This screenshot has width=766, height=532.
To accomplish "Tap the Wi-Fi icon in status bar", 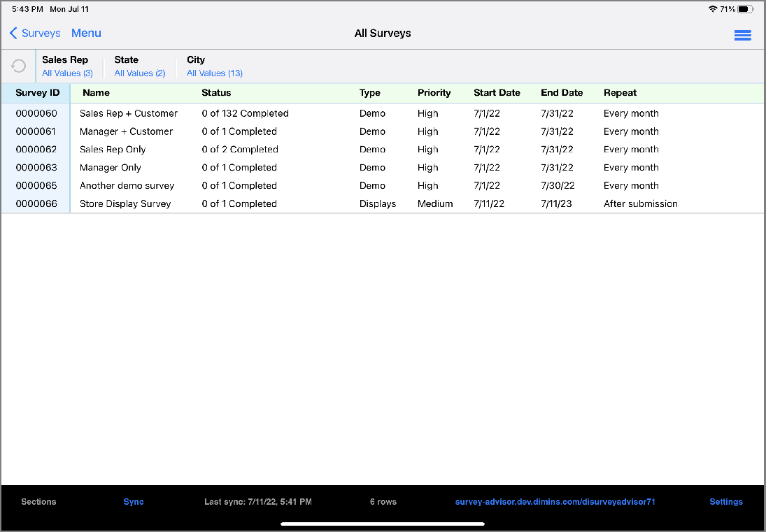I will pos(712,9).
